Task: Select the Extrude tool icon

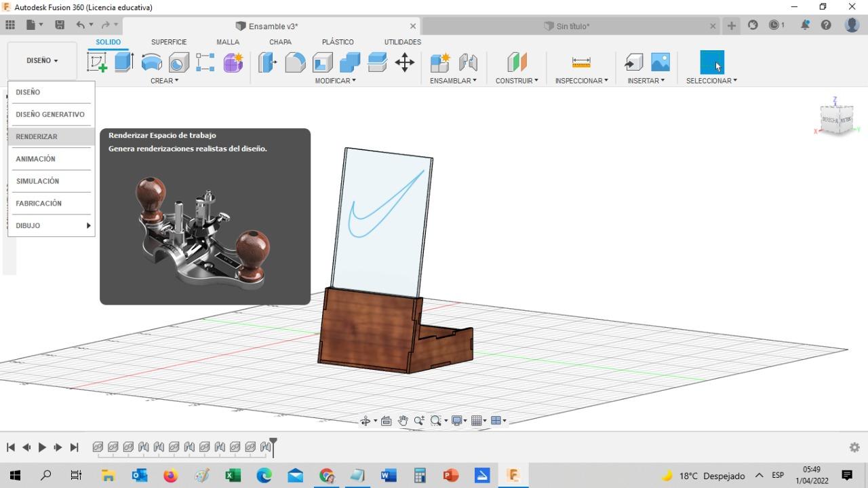Action: [x=124, y=62]
